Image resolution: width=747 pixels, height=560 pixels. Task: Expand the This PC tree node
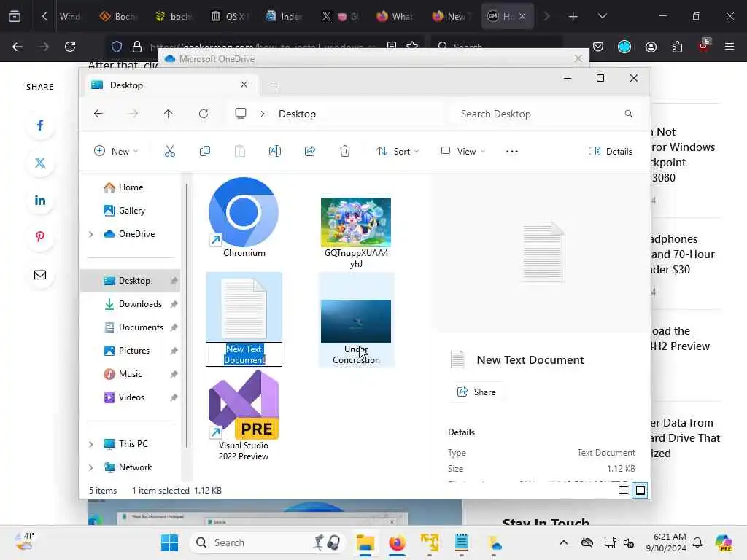90,444
